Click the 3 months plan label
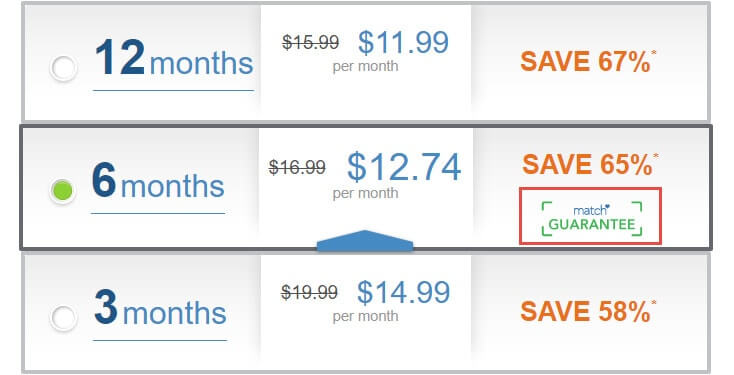This screenshot has height=375, width=734. pyautogui.click(x=160, y=308)
